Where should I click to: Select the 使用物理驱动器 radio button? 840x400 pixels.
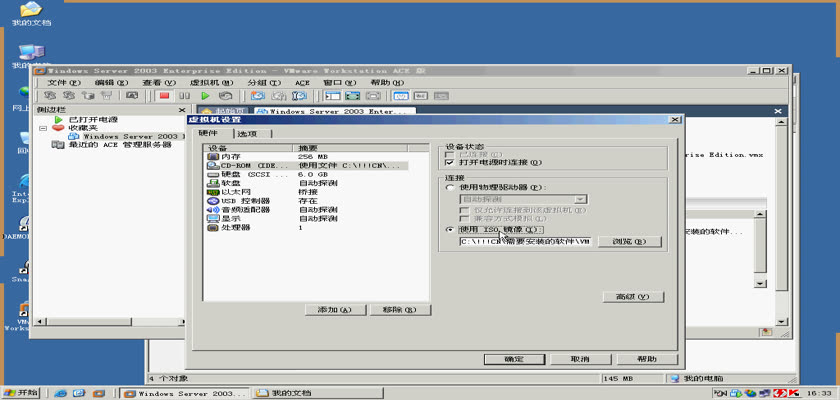coord(449,188)
